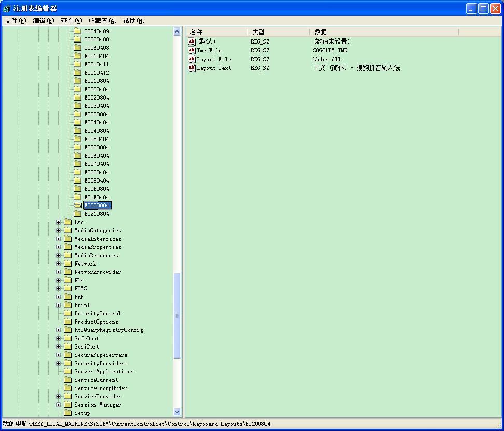This screenshot has height=431, width=504.
Task: Click the ab icon for the (默认) value
Action: [192, 41]
